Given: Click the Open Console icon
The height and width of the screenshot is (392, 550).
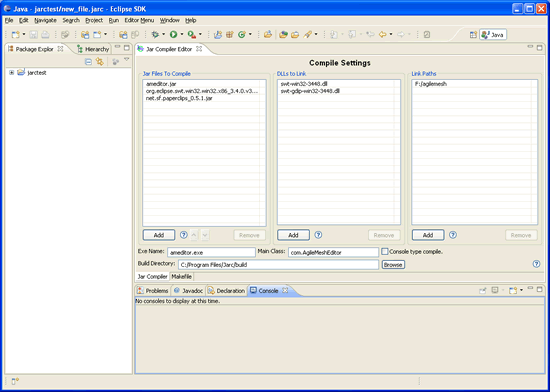Looking at the screenshot, I should click(513, 290).
